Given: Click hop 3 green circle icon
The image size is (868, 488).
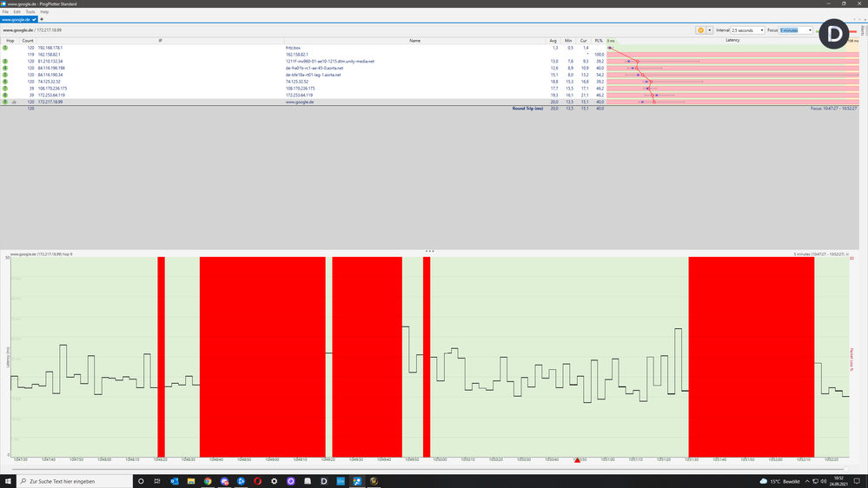Looking at the screenshot, I should pyautogui.click(x=5, y=62).
